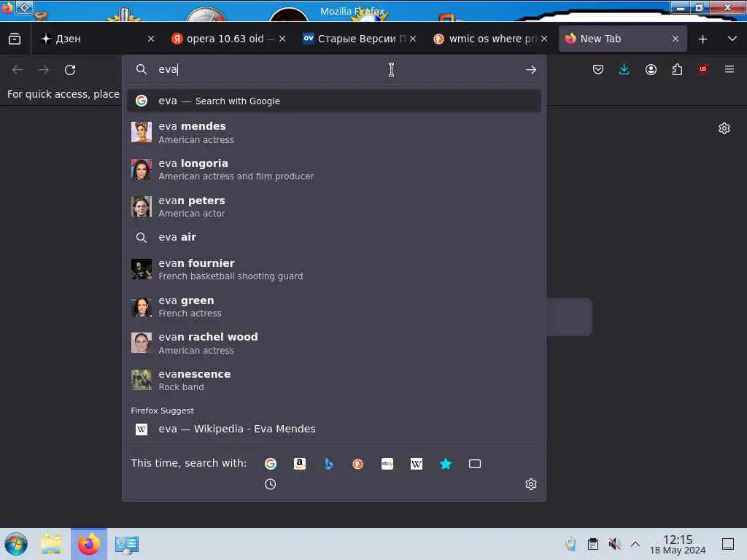The image size is (747, 560).
Task: Choose evan fournier suggestion
Action: [334, 270]
